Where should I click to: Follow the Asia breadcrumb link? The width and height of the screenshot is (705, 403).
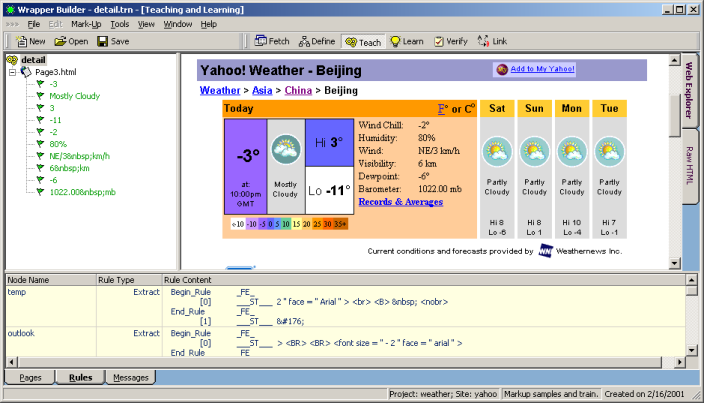click(262, 90)
